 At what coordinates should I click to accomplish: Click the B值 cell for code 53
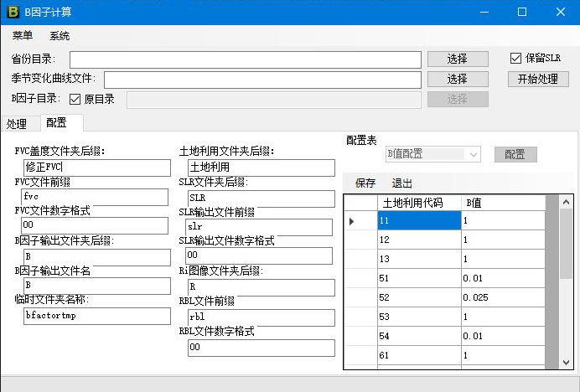(504, 317)
